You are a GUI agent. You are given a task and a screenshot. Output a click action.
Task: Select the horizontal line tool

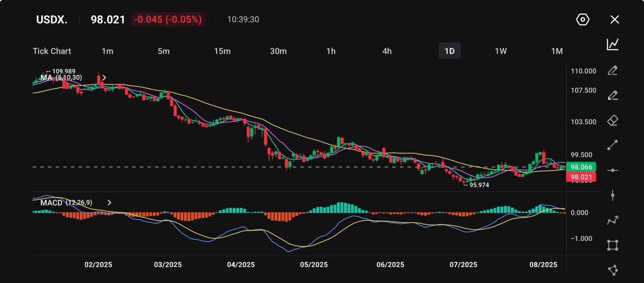coord(612,170)
